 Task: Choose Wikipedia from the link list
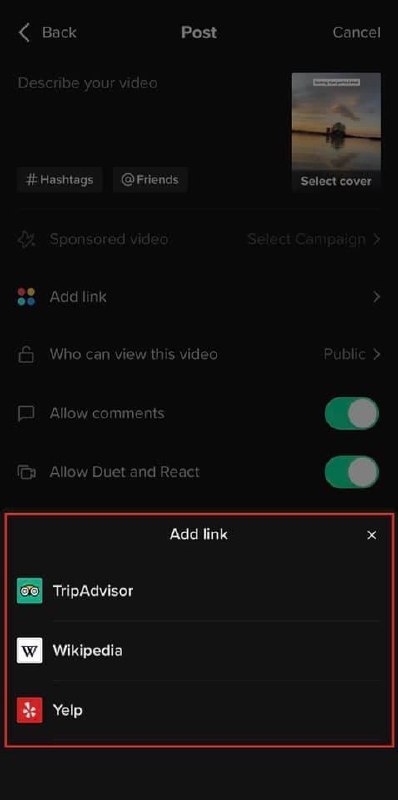point(199,651)
